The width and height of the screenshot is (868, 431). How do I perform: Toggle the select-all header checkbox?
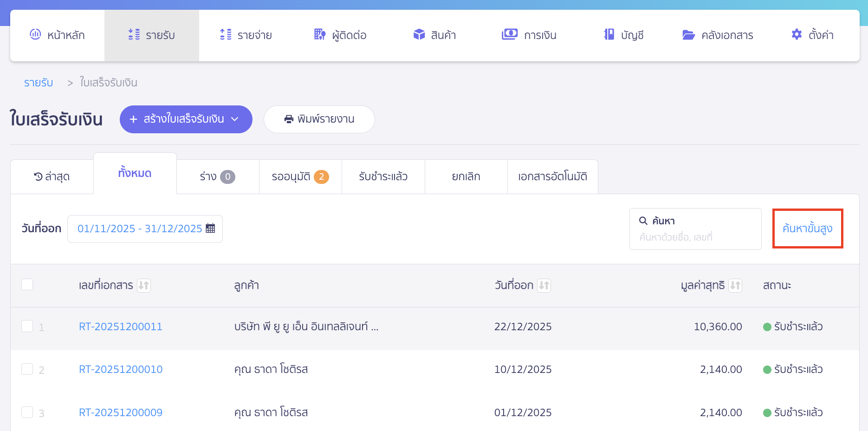tap(27, 285)
